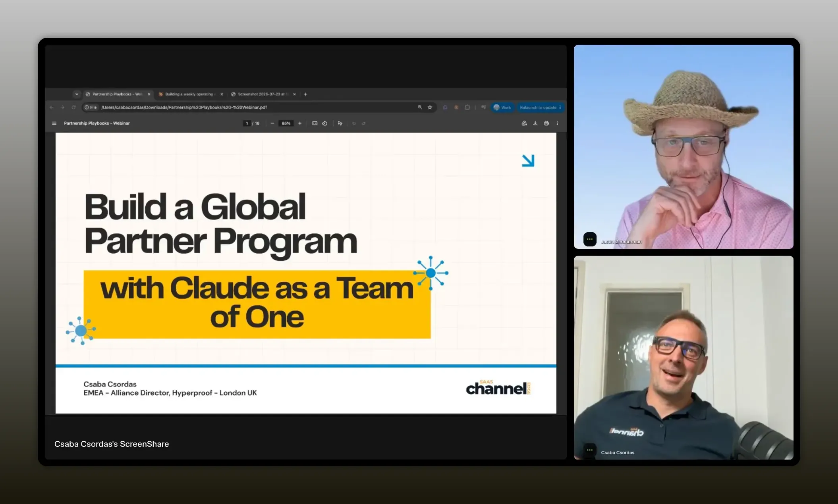The image size is (838, 504).
Task: Click the PDF undo arrow
Action: pos(354,123)
